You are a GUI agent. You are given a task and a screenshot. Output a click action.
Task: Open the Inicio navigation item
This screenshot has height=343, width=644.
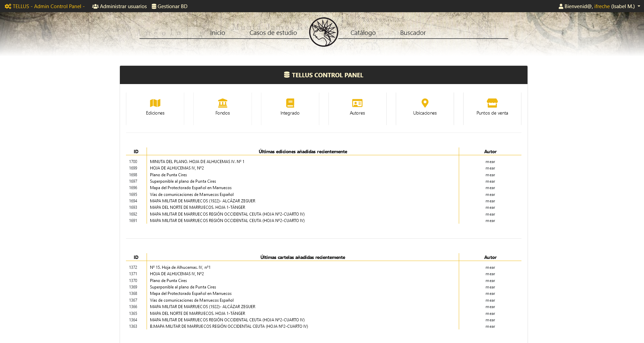click(218, 33)
